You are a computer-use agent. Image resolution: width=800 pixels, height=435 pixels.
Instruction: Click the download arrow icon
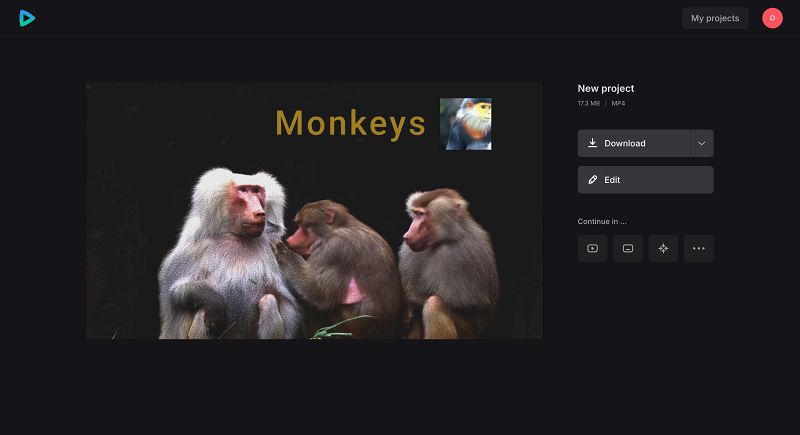592,143
